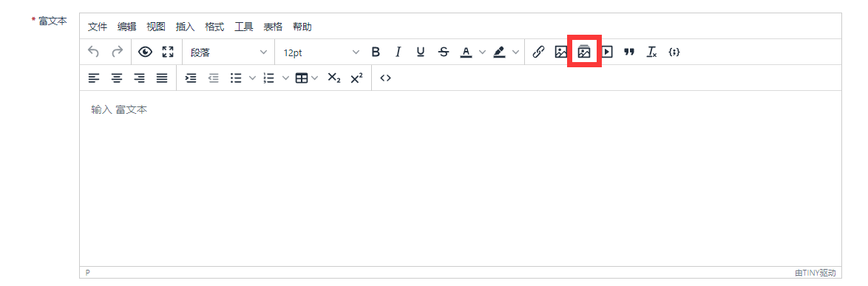This screenshot has height=286, width=868.
Task: Open the 表格 menu
Action: [x=273, y=27]
